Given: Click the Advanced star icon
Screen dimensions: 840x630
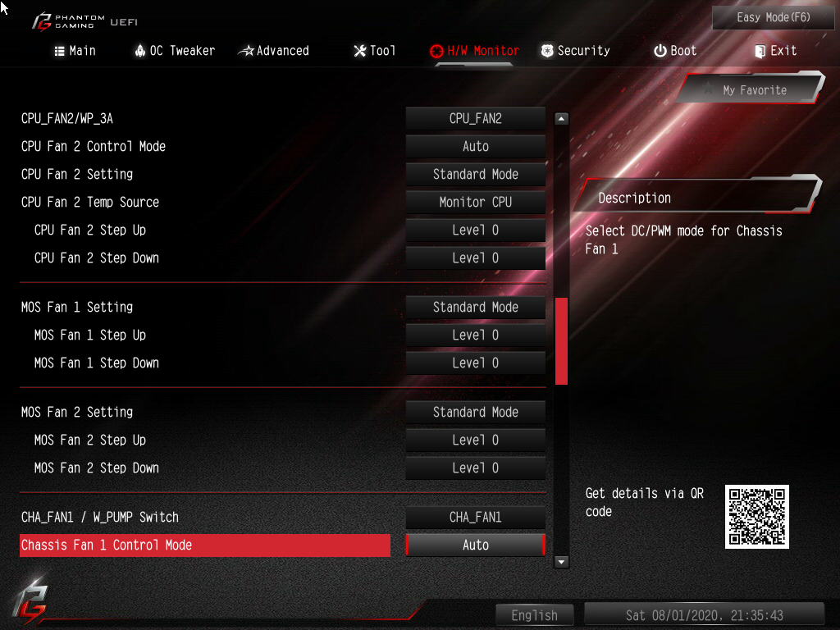Looking at the screenshot, I should tap(246, 51).
